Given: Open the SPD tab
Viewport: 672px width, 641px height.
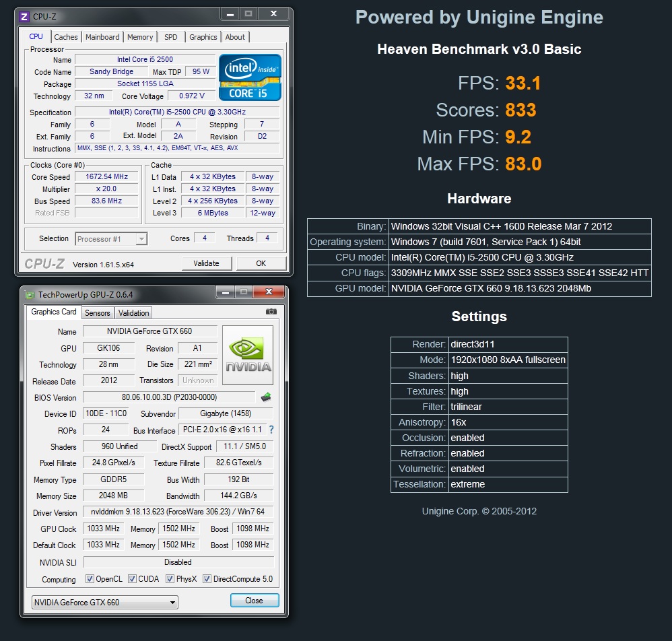Looking at the screenshot, I should pos(170,37).
